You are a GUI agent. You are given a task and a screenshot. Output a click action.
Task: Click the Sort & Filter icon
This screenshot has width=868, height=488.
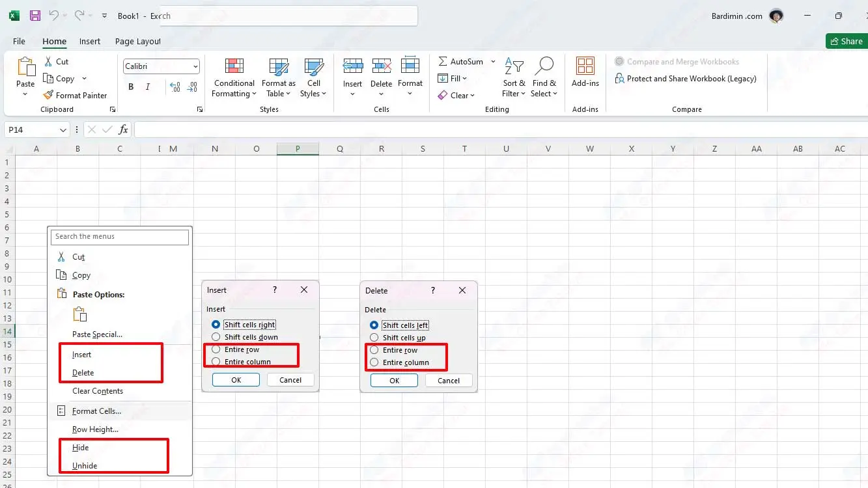click(514, 66)
